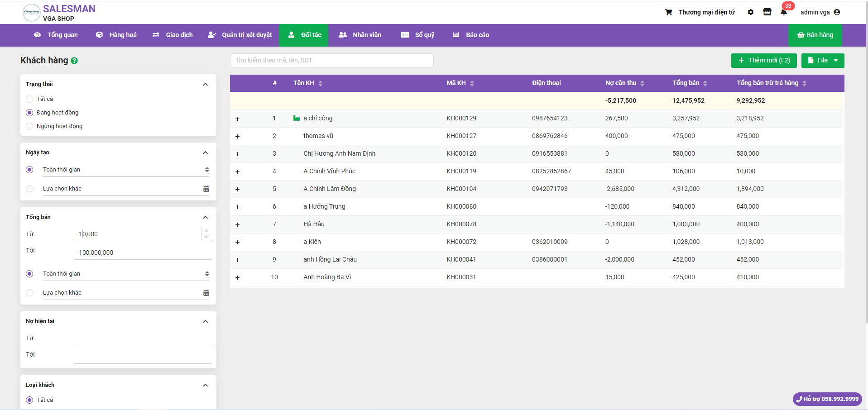This screenshot has height=410, width=868.
Task: Click Nợ hiện tại Tới field
Action: (x=142, y=357)
